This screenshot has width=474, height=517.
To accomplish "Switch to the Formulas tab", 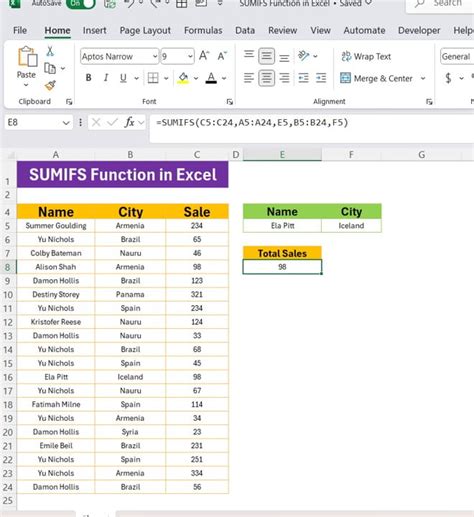I will click(x=203, y=30).
